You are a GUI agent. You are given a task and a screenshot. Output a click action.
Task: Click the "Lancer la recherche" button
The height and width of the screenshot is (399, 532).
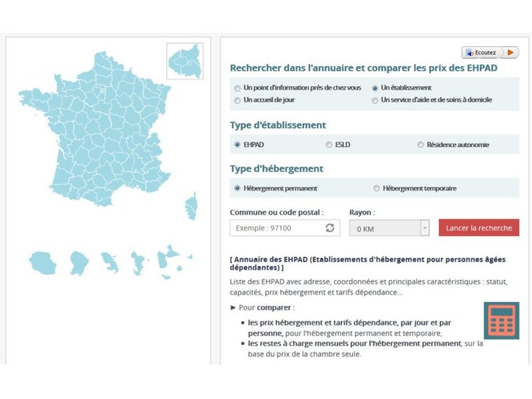479,228
